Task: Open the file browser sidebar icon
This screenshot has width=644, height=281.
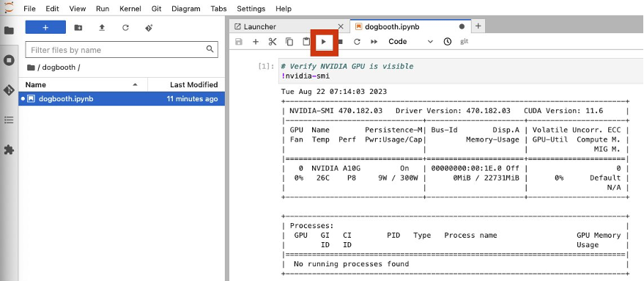Action: click(9, 30)
